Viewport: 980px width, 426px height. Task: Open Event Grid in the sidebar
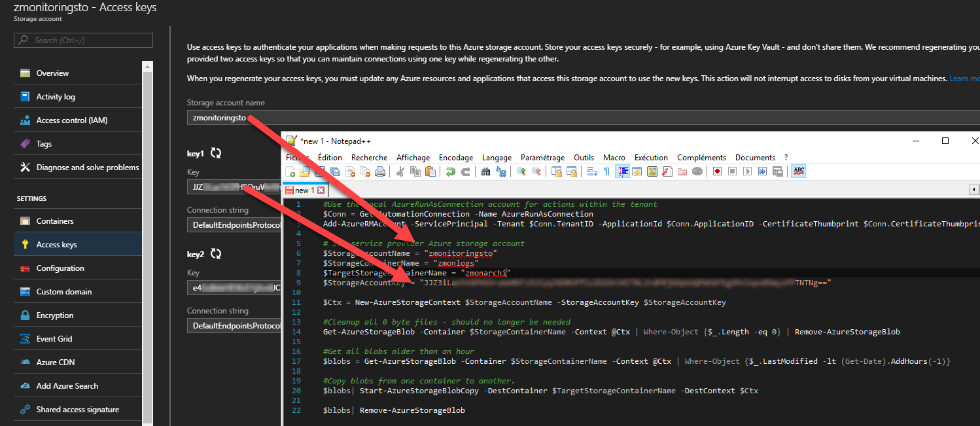[x=78, y=339]
